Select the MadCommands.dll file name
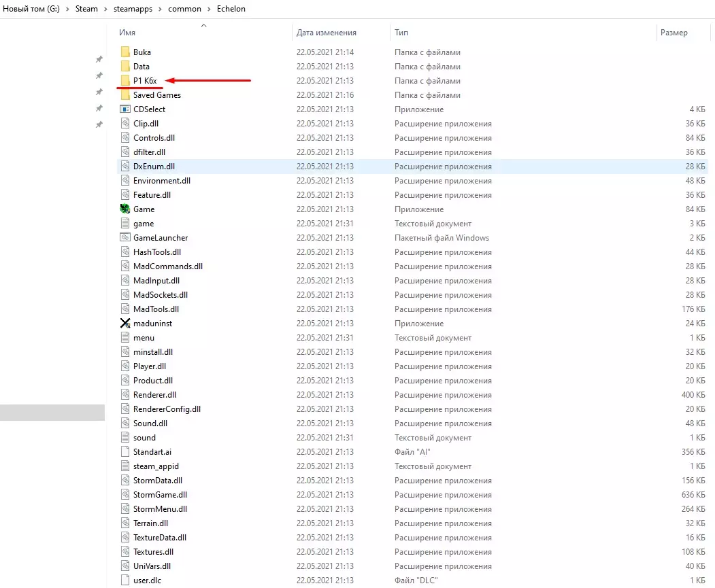This screenshot has width=715, height=588. (168, 266)
